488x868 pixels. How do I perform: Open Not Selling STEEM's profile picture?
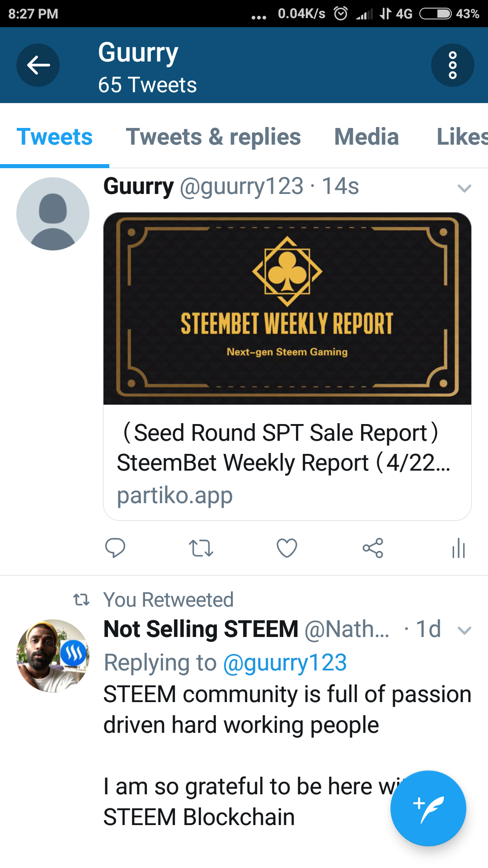coord(53,656)
